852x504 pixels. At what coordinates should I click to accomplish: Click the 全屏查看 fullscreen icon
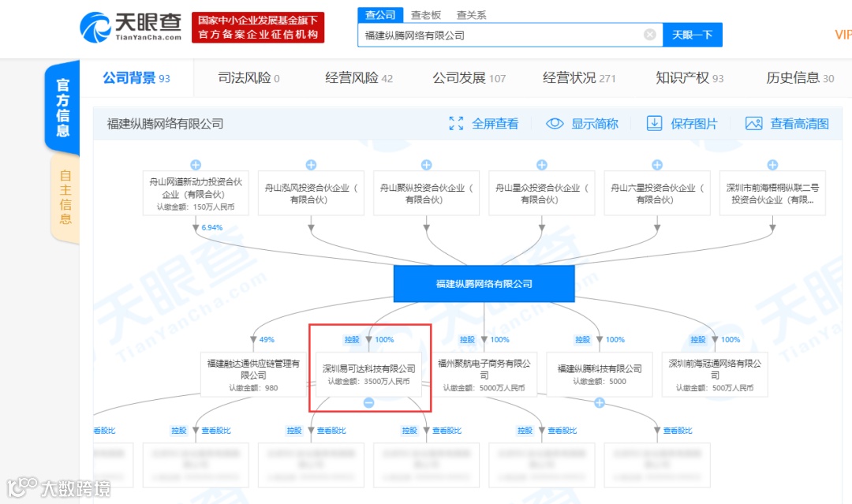coord(456,124)
